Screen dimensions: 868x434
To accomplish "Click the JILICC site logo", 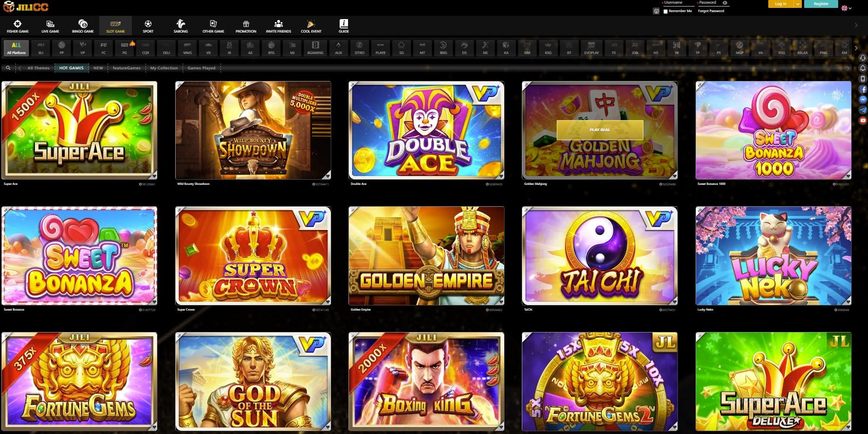I will (x=26, y=7).
